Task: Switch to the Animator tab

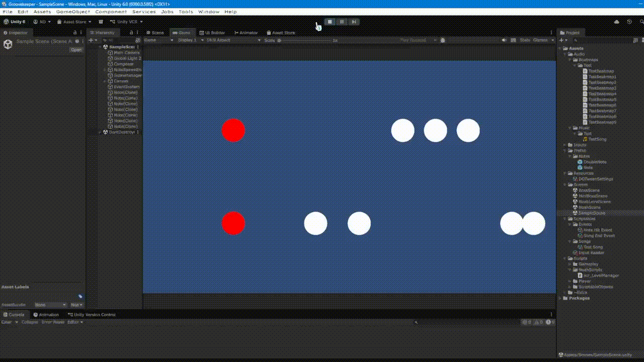Action: (x=246, y=33)
